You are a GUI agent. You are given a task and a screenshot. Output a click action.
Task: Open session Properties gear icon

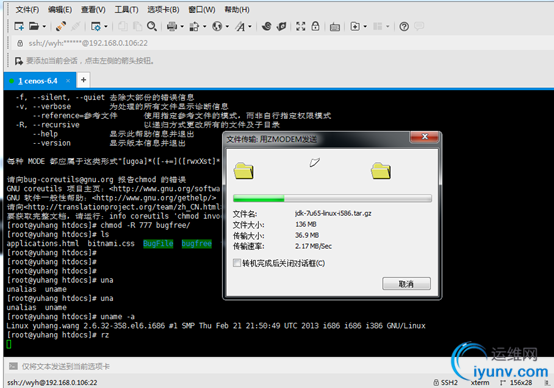tap(96, 26)
